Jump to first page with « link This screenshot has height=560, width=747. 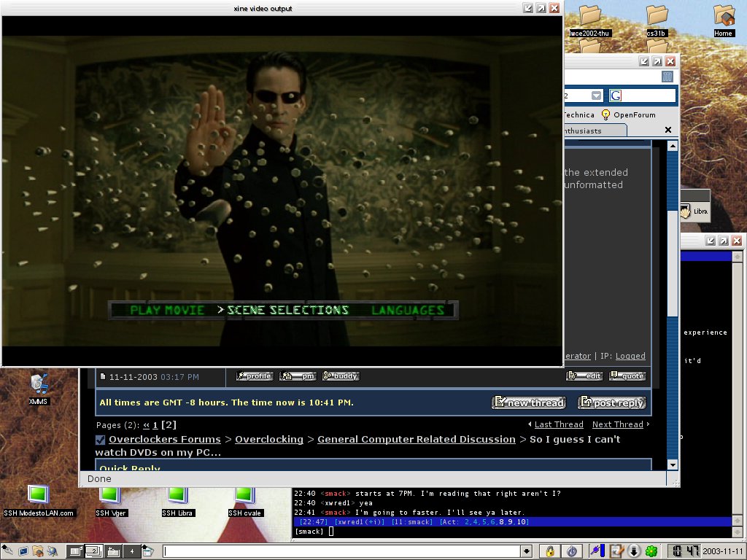point(146,425)
